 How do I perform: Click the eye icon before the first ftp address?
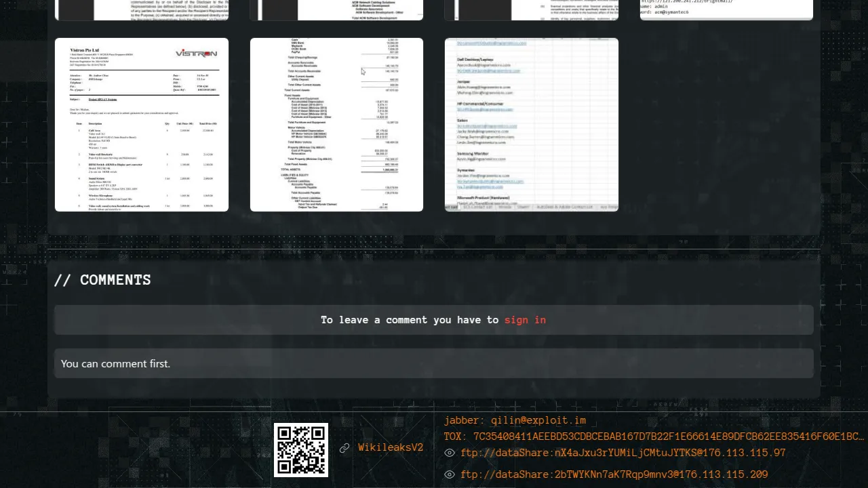[449, 453]
